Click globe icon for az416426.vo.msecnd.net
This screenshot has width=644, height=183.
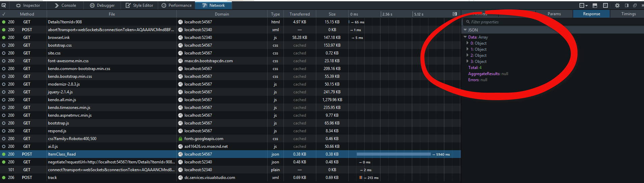(x=180, y=146)
